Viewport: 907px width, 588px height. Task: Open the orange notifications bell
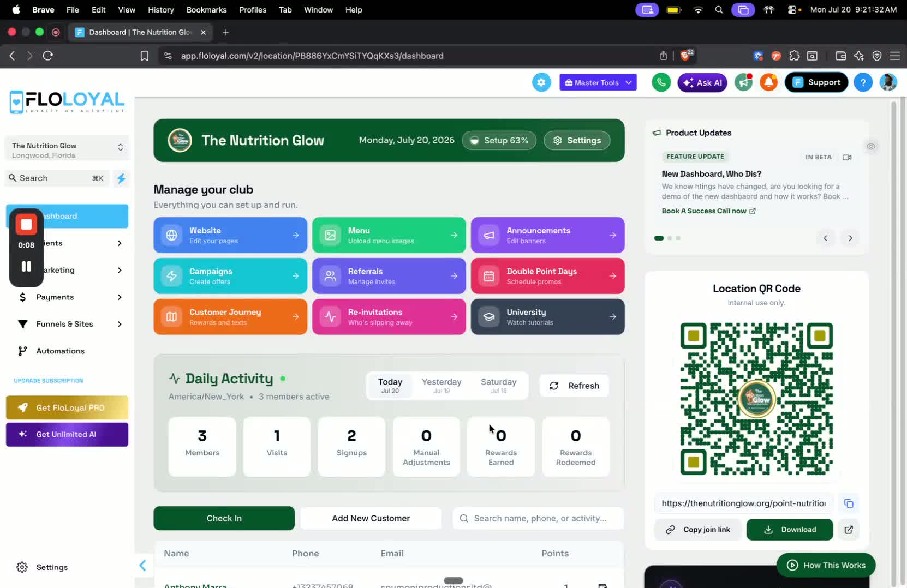(769, 82)
